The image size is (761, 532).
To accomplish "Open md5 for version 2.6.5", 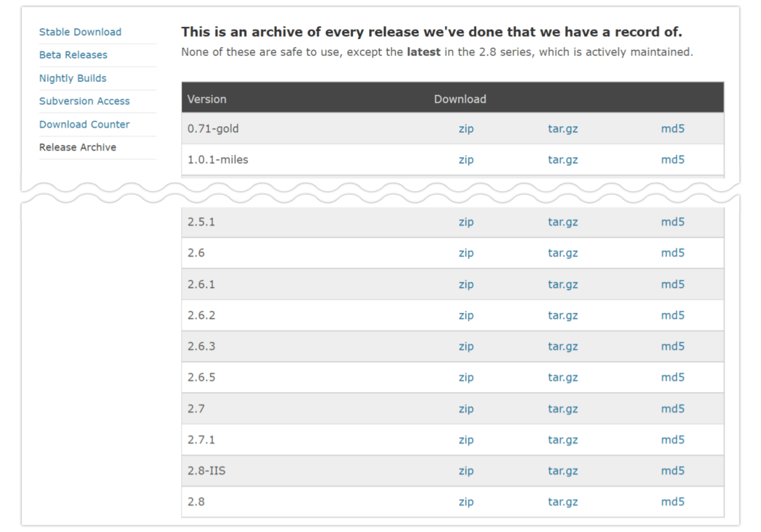I will click(x=672, y=378).
